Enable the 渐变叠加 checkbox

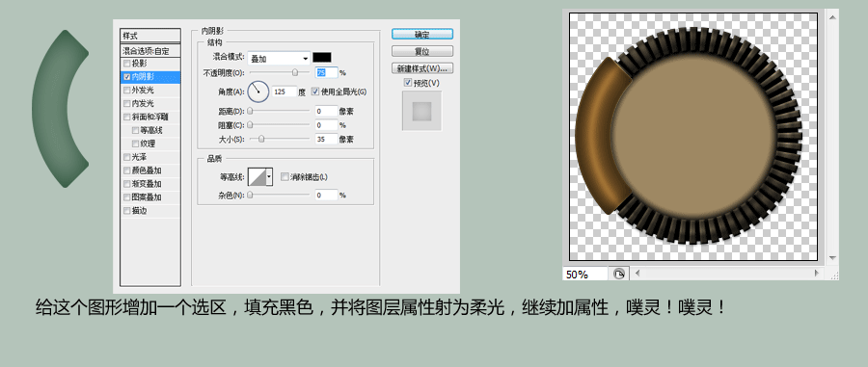(x=127, y=183)
